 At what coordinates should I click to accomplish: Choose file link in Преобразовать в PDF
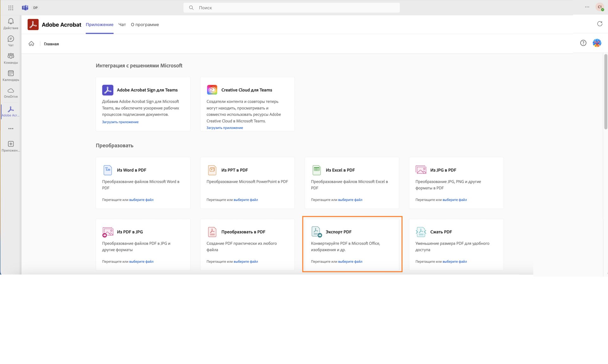point(246,261)
